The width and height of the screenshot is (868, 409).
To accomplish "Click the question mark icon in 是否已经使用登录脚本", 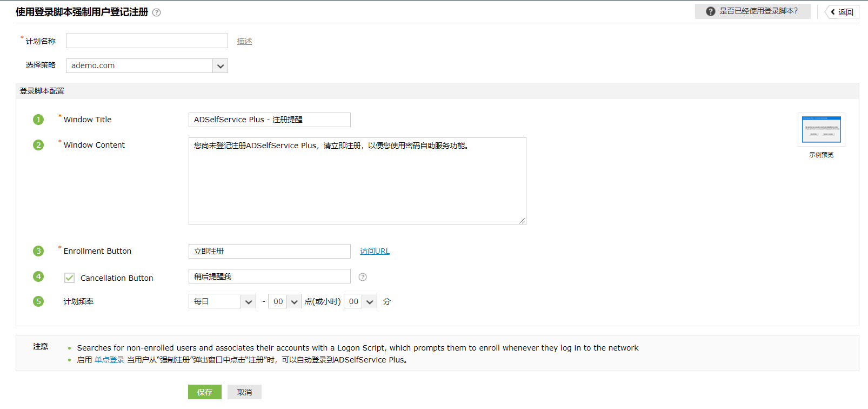I will [x=711, y=11].
